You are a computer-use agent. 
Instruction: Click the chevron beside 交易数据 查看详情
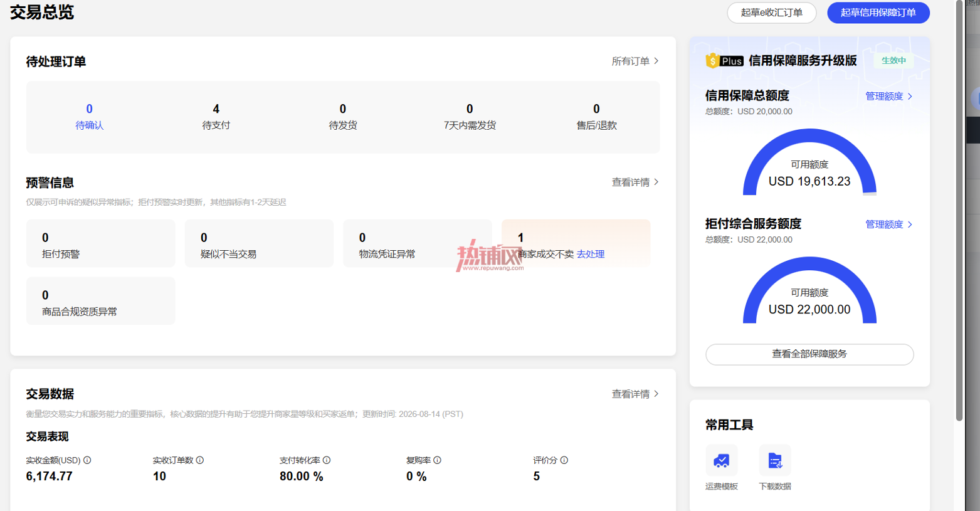click(x=656, y=394)
